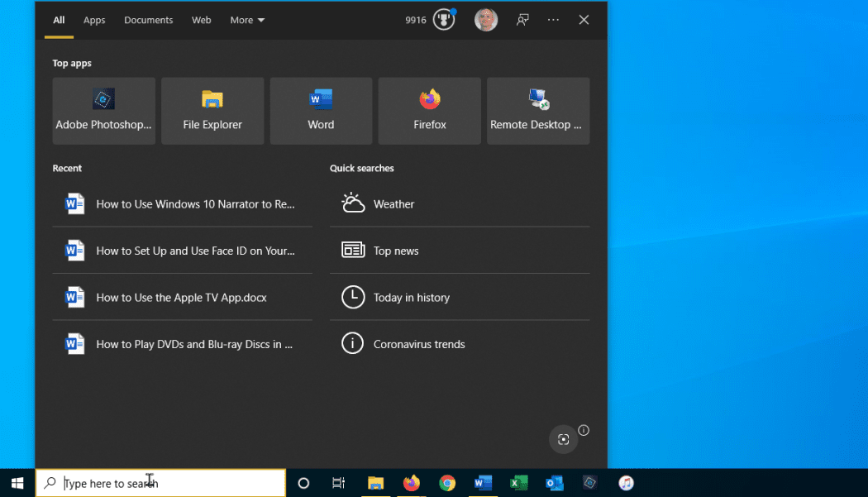Click the Microsoft Rewards trophy icon
This screenshot has width=868, height=497.
tap(444, 20)
